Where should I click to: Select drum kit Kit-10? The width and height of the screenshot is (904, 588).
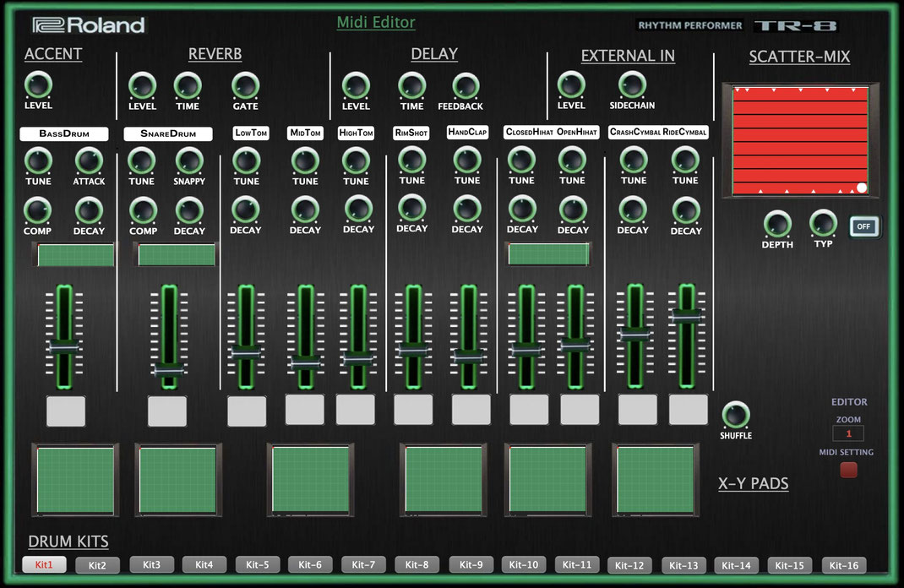(x=524, y=564)
